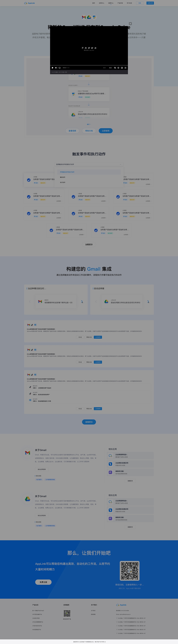Click the 登录 button in header

[x=140, y=3]
